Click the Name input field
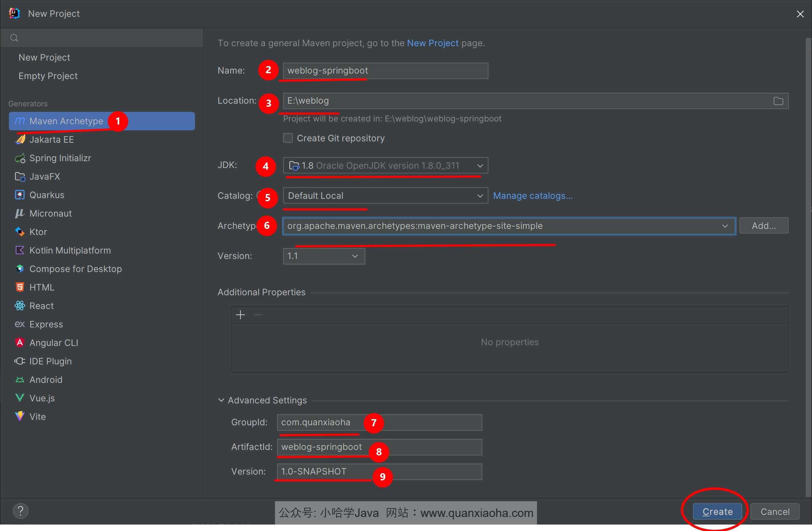812x531 pixels. point(385,71)
